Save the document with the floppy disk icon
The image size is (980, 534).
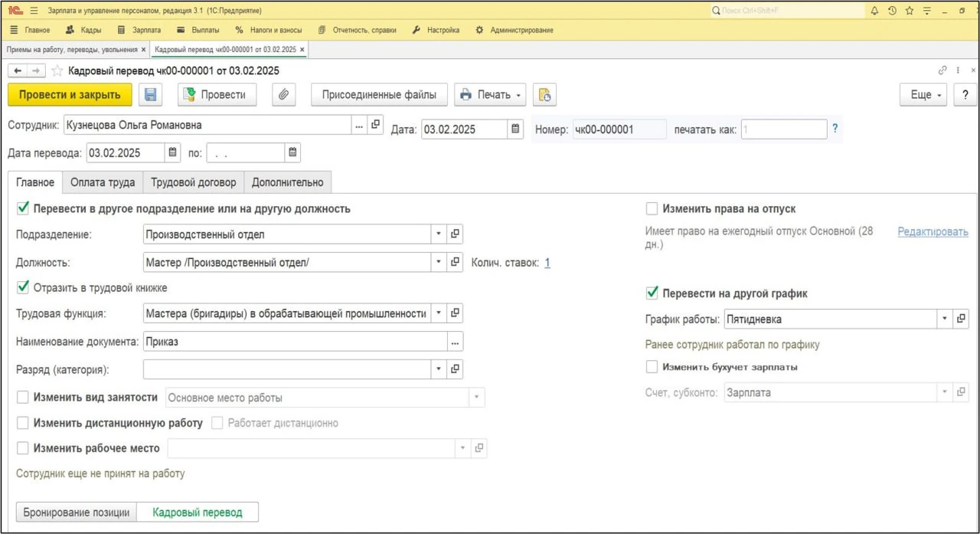click(x=150, y=95)
